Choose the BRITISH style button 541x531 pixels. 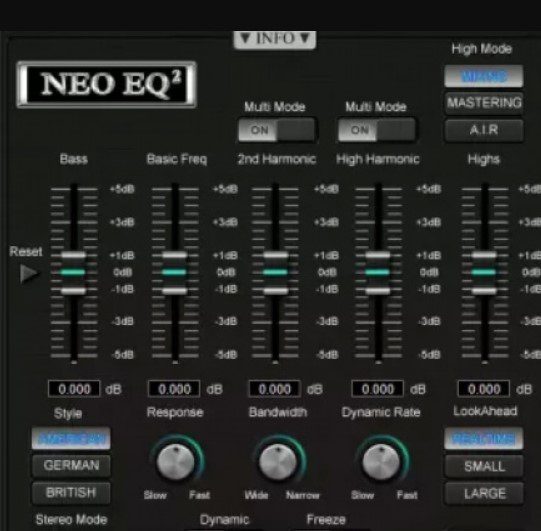tap(71, 492)
